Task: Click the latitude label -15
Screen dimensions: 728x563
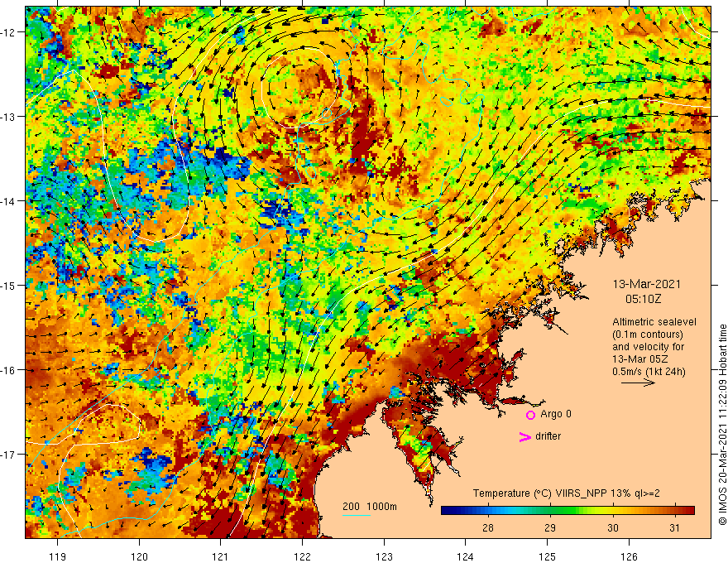Action: (9, 286)
